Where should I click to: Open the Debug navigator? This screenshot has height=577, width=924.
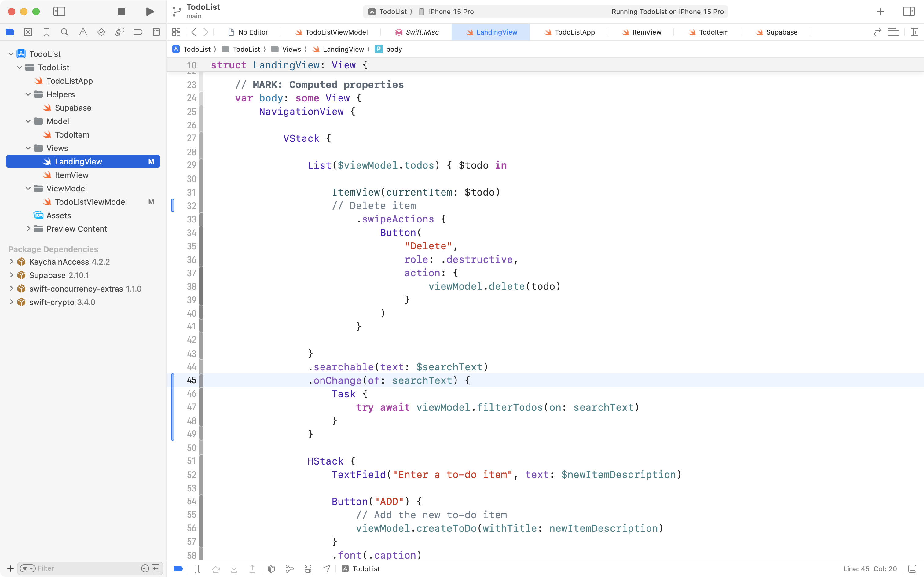[119, 32]
